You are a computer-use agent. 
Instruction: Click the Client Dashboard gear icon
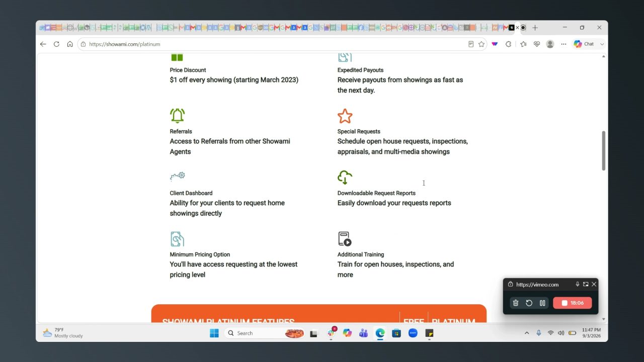[177, 176]
